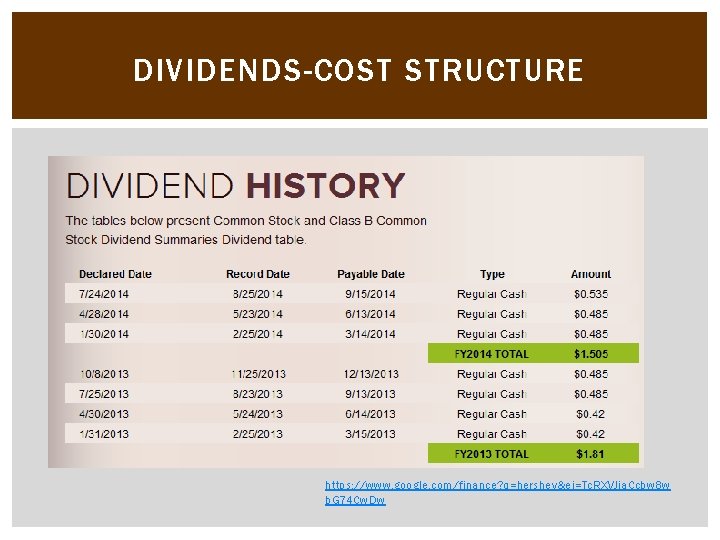This screenshot has width=720, height=540.
Task: Select payable date 9/13/2013
Action: (370, 394)
